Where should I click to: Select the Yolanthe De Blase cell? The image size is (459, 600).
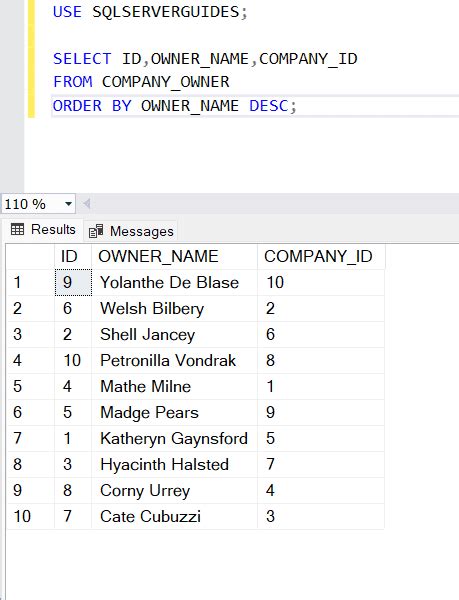click(x=174, y=282)
